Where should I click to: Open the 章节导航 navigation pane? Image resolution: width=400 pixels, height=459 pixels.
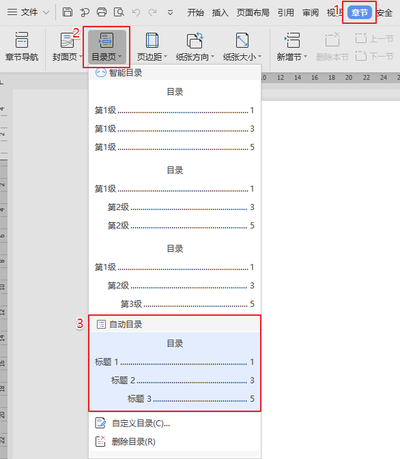(22, 46)
